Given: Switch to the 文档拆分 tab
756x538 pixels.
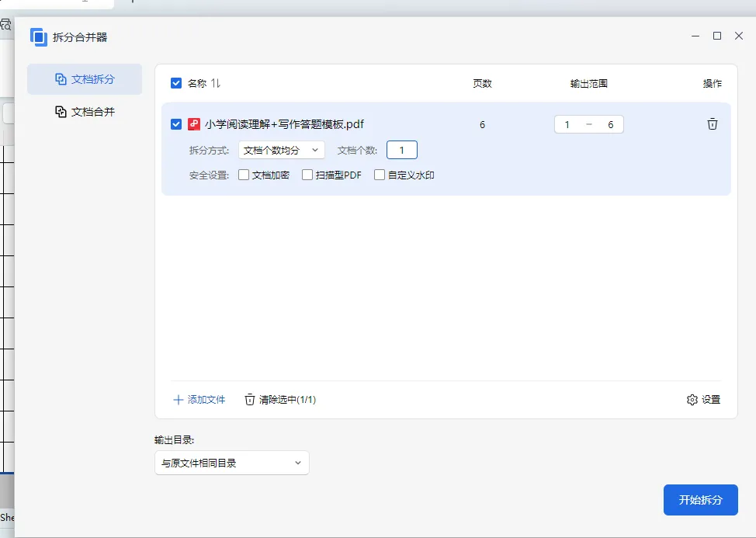Looking at the screenshot, I should tap(85, 79).
